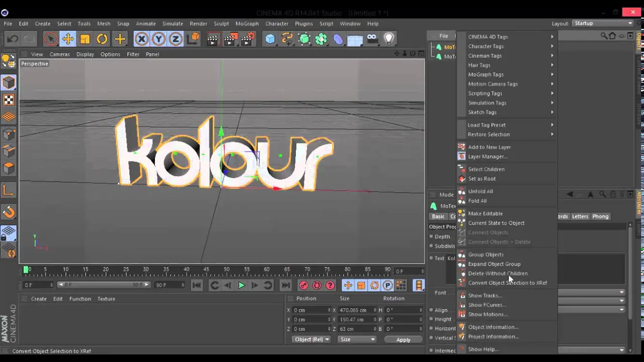
Task: Select Delete Without Children entry
Action: [x=507, y=274]
